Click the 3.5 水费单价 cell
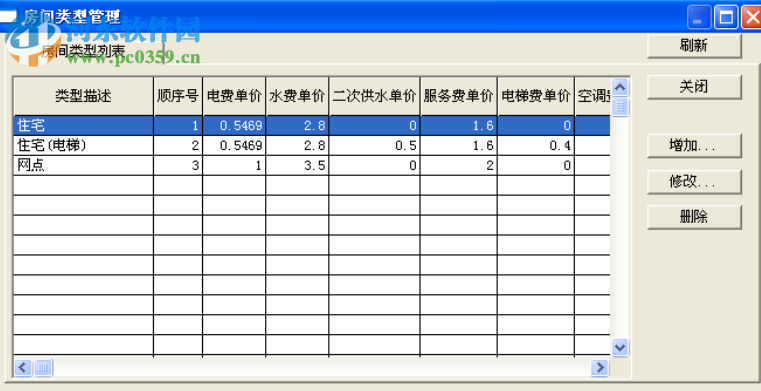The height and width of the screenshot is (391, 761). pos(298,165)
